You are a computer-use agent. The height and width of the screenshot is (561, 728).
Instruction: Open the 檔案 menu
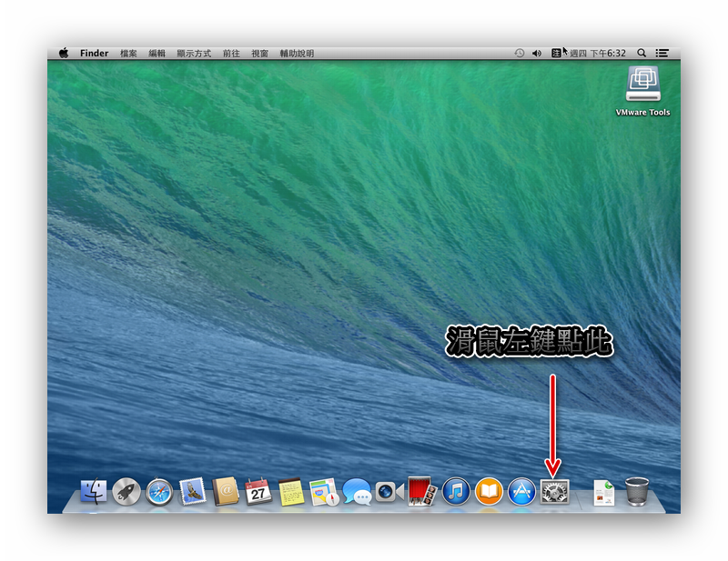coord(128,54)
